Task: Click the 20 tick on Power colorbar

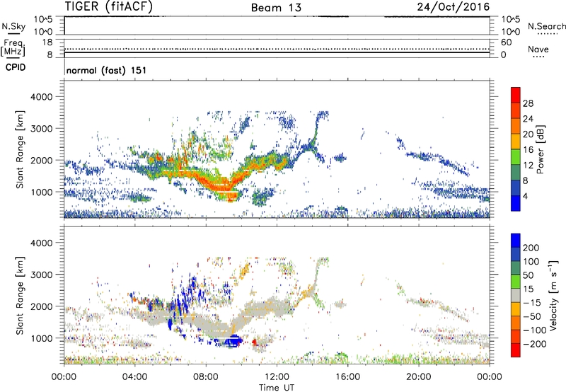Action: click(528, 134)
